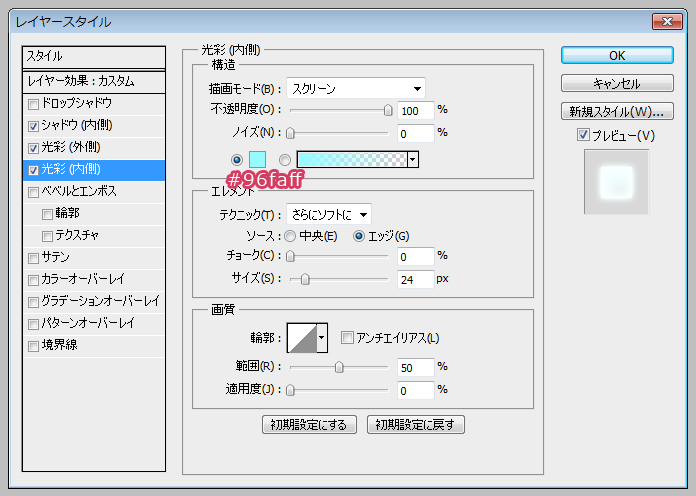696x496 pixels.
Task: Enable パターンオーバーレイ checkbox
Action: (33, 324)
